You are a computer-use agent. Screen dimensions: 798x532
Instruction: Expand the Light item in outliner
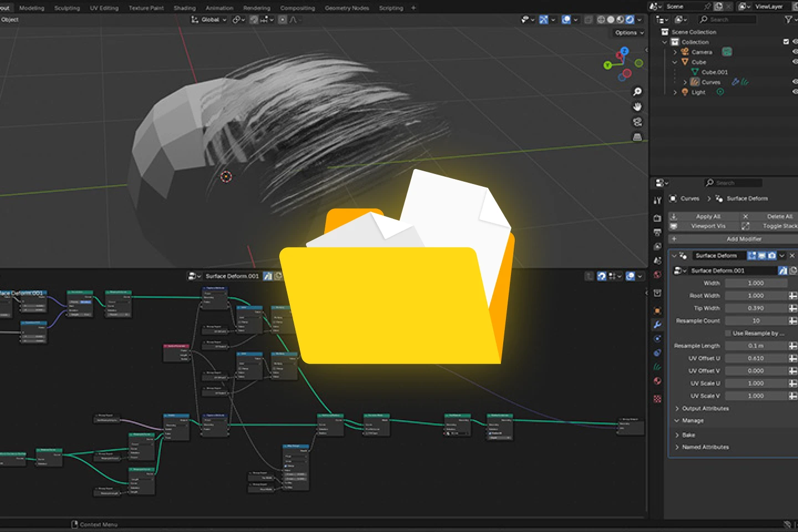click(675, 92)
